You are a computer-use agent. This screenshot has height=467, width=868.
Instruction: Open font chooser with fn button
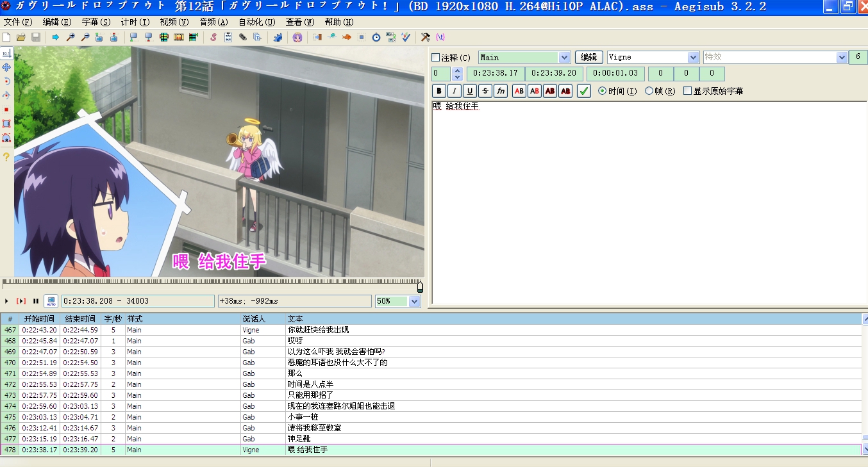pyautogui.click(x=501, y=91)
